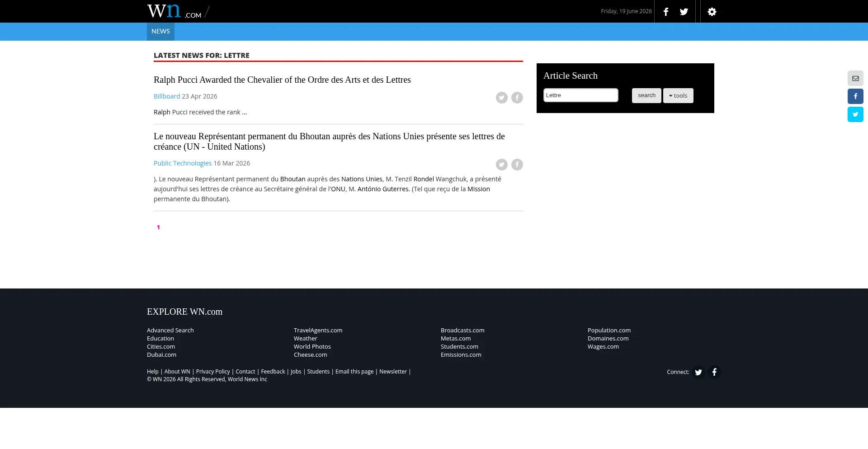Open TravelAgents.com footer link
The height and width of the screenshot is (449, 868).
pos(318,331)
